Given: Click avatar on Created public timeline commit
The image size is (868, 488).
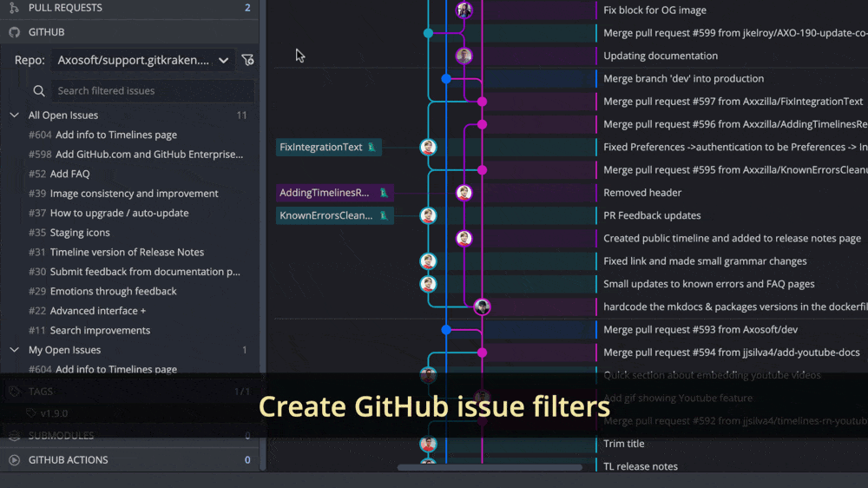Looking at the screenshot, I should pos(464,238).
